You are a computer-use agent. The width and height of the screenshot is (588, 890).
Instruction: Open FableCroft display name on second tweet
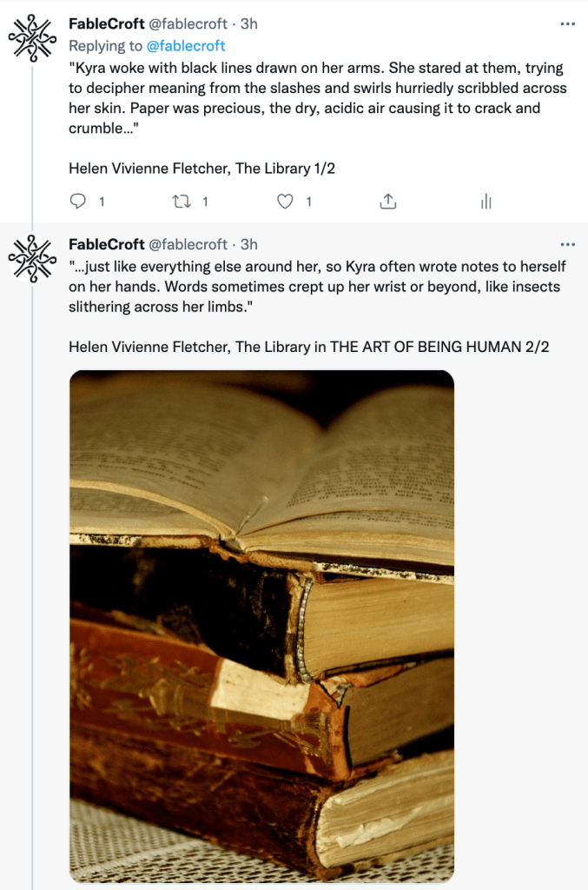pos(107,244)
